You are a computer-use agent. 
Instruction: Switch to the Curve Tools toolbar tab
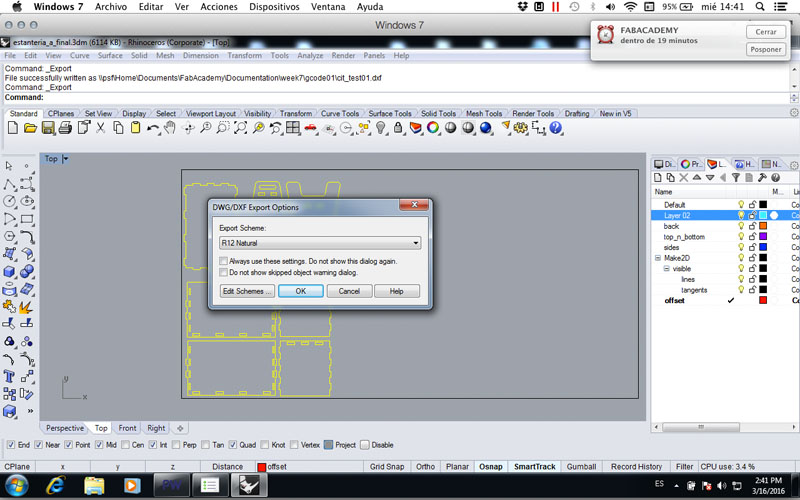point(340,114)
